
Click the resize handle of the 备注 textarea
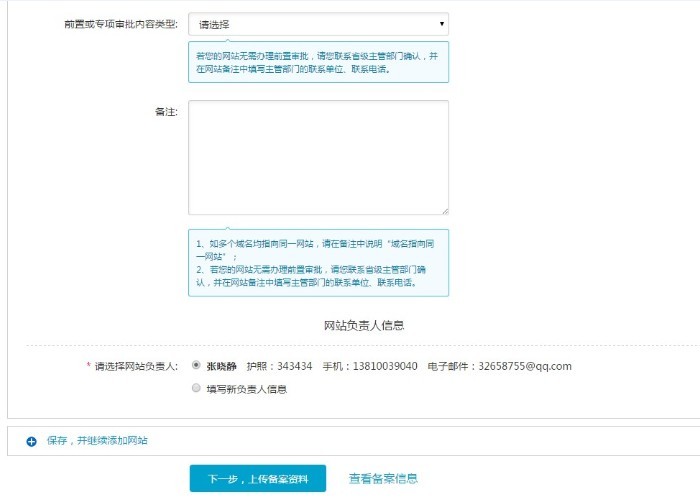pyautogui.click(x=444, y=210)
